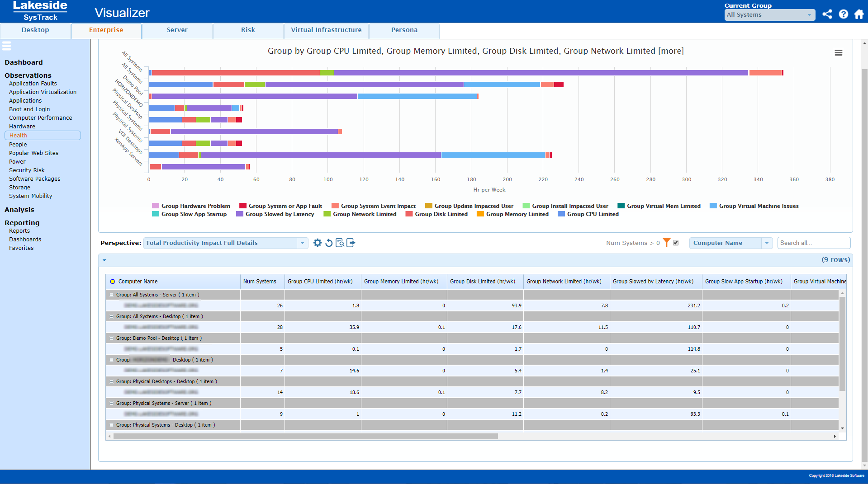The image size is (868, 484).
Task: Collapse Group: Physical Systems - Desktop row
Action: click(x=111, y=425)
